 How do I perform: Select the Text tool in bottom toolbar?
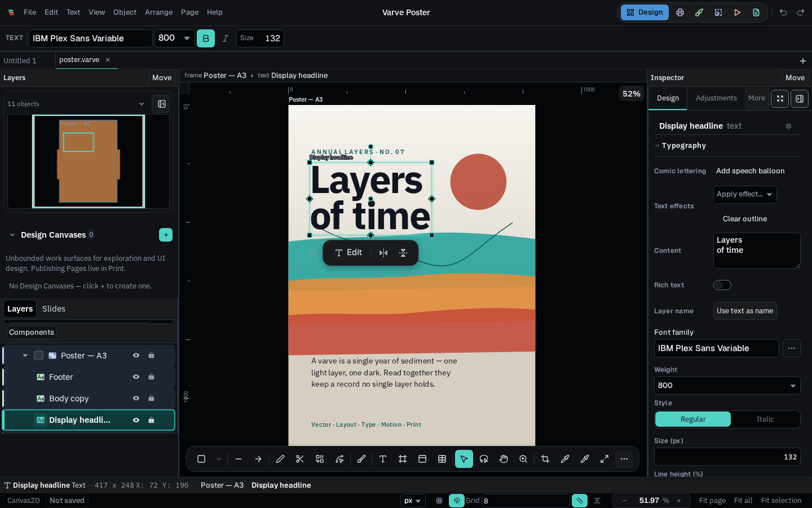(x=383, y=459)
